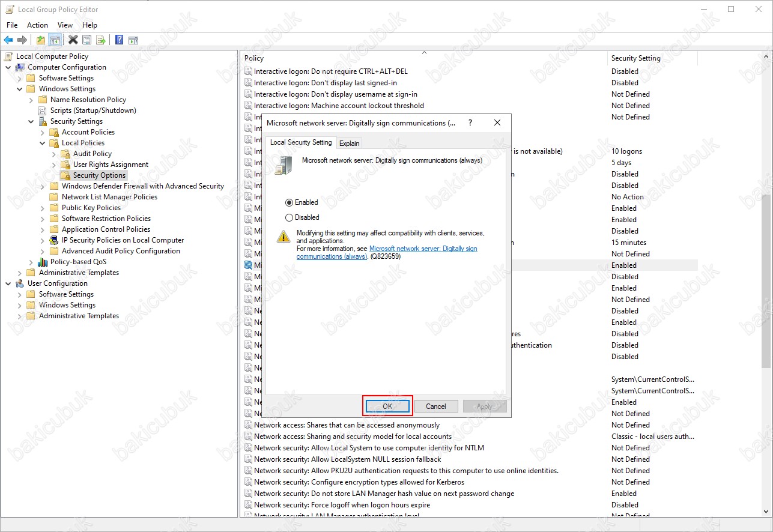The image size is (773, 532).
Task: Click icon beside 'Do not require CTRL+ALT+DEL' policy
Action: tap(249, 71)
